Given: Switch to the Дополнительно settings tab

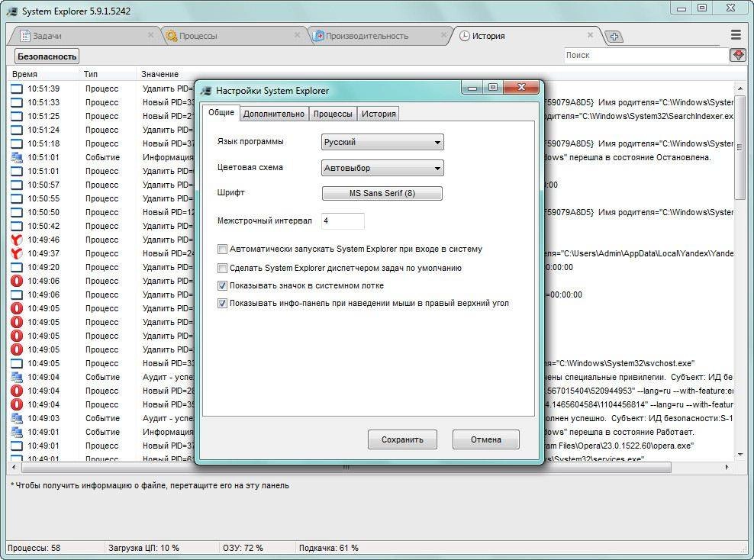Looking at the screenshot, I should (274, 114).
